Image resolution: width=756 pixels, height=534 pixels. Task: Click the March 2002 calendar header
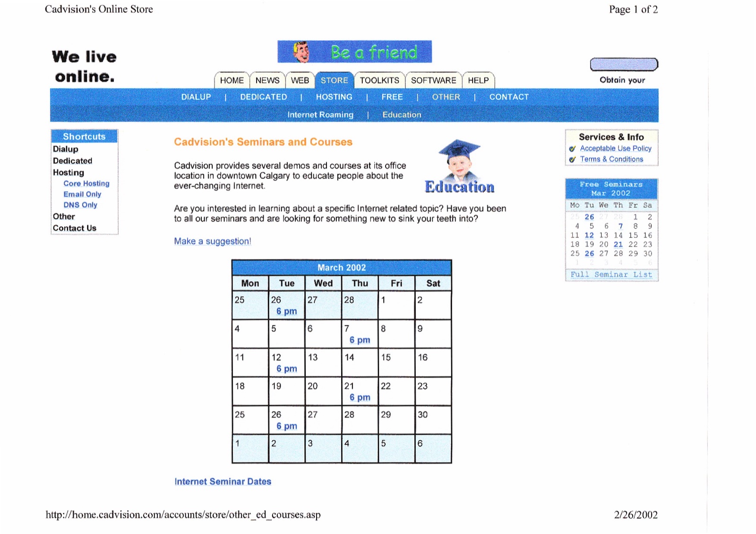342,268
